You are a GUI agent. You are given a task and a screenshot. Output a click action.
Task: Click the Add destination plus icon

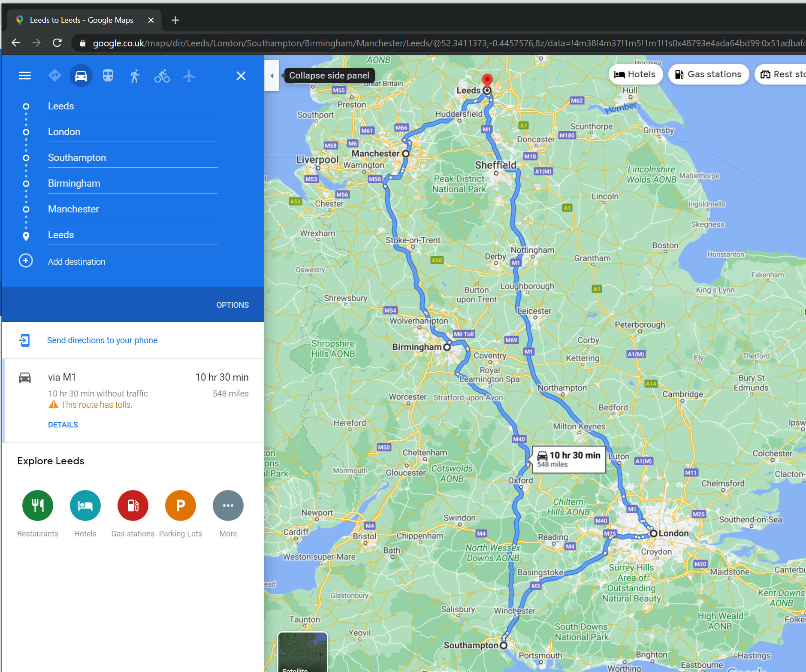[x=26, y=260]
